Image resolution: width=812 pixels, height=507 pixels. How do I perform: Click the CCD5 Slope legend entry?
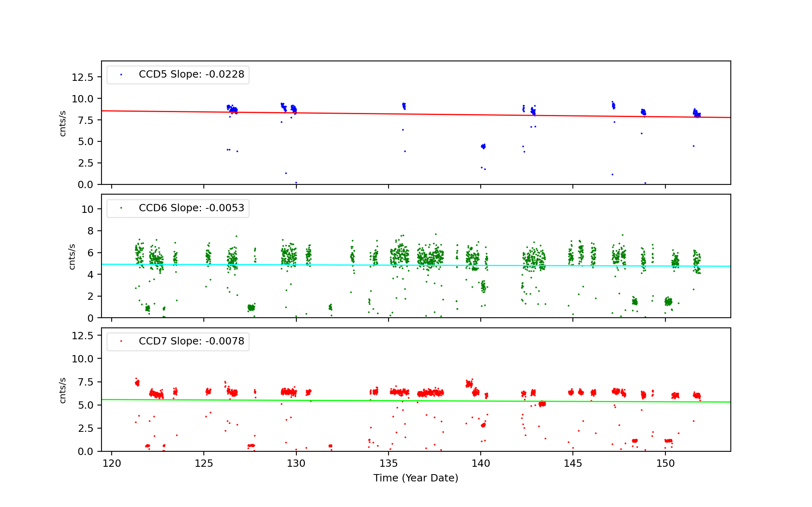pyautogui.click(x=191, y=74)
